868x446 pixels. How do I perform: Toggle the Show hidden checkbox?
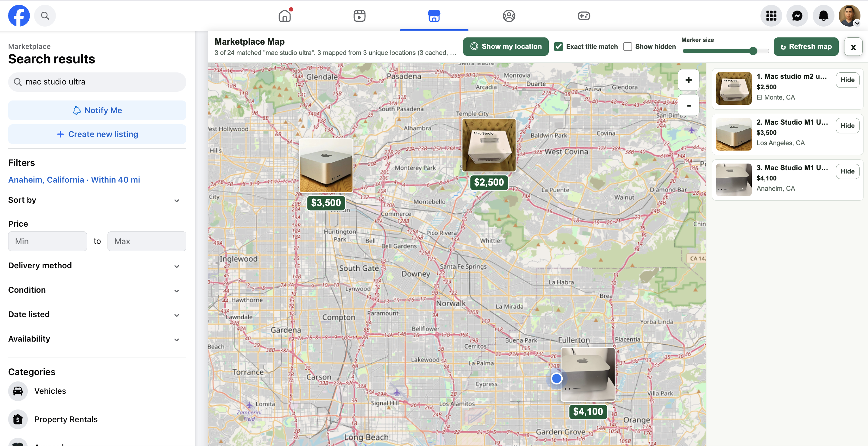627,46
